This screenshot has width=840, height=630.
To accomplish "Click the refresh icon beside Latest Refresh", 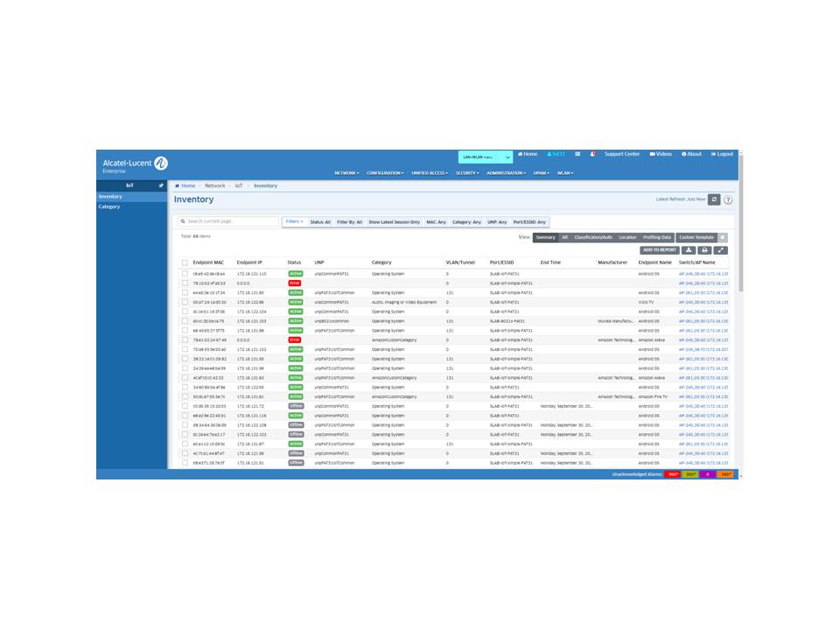I will (714, 199).
